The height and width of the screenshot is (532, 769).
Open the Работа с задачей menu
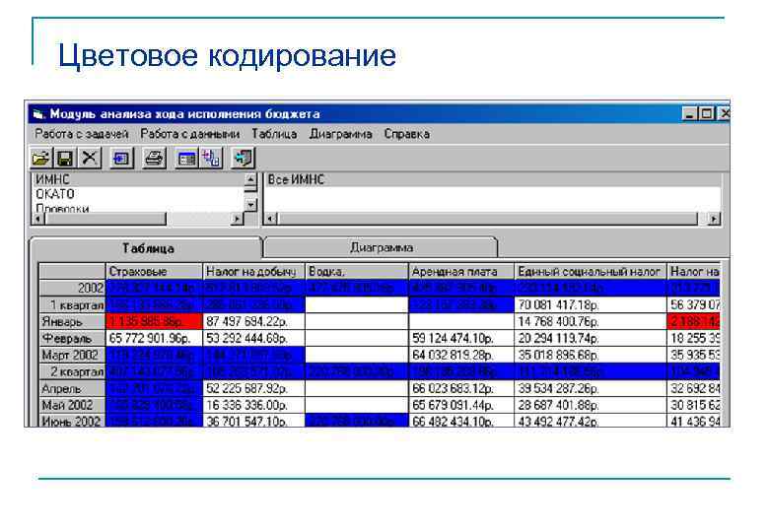[82, 134]
